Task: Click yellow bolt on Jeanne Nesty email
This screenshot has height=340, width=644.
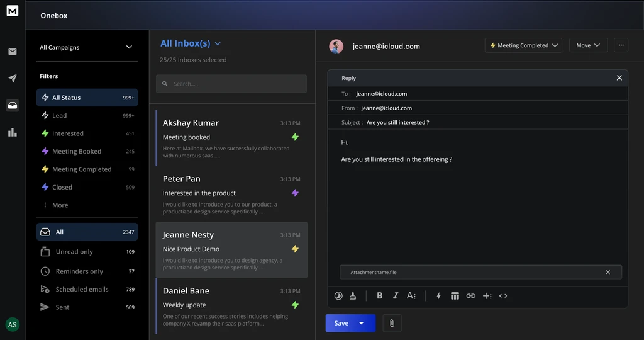Action: coord(295,249)
